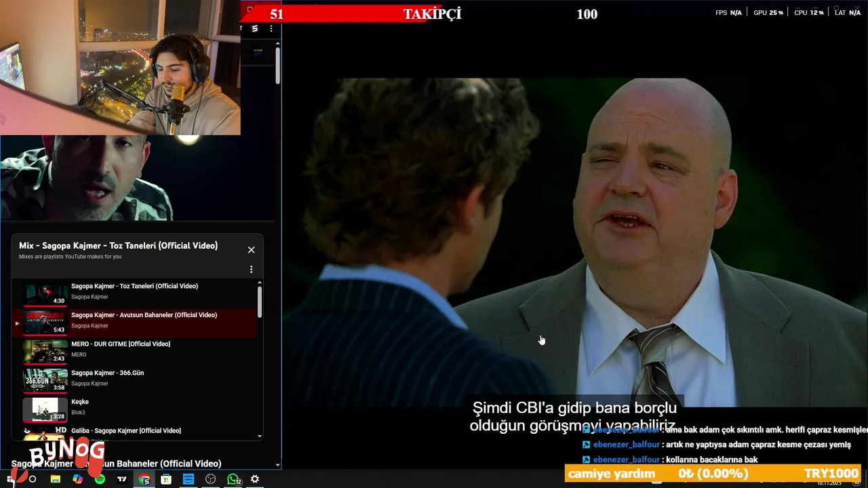Click 'TRY1000' donation target text
Viewport: 868px width, 488px height.
click(831, 474)
